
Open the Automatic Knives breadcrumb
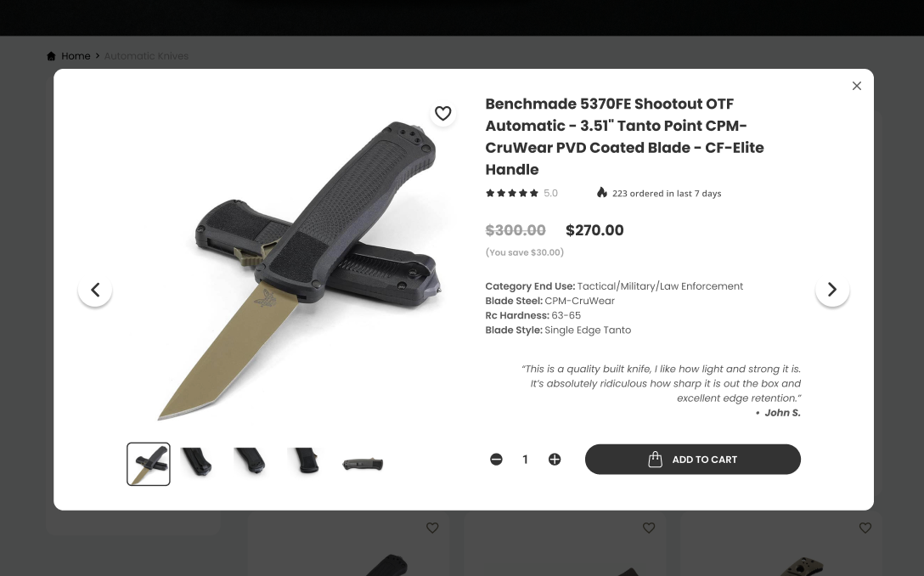click(x=146, y=56)
